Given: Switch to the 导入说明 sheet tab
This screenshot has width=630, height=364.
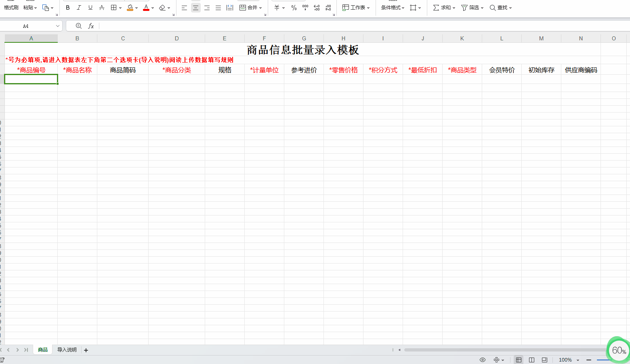Looking at the screenshot, I should (x=67, y=349).
